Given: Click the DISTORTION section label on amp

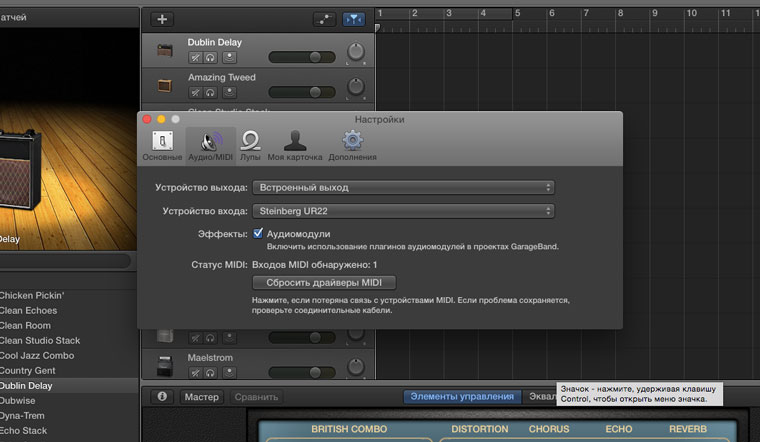Looking at the screenshot, I should [x=479, y=429].
